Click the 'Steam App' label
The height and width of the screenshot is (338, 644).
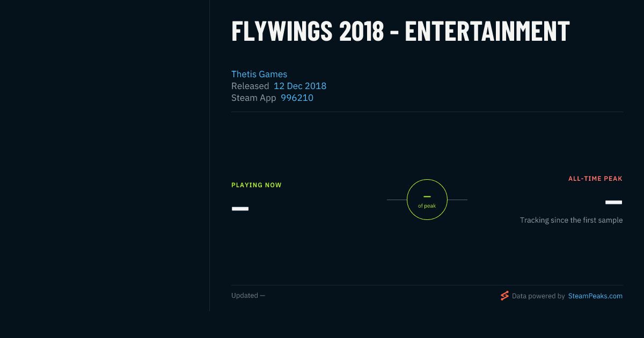[254, 98]
